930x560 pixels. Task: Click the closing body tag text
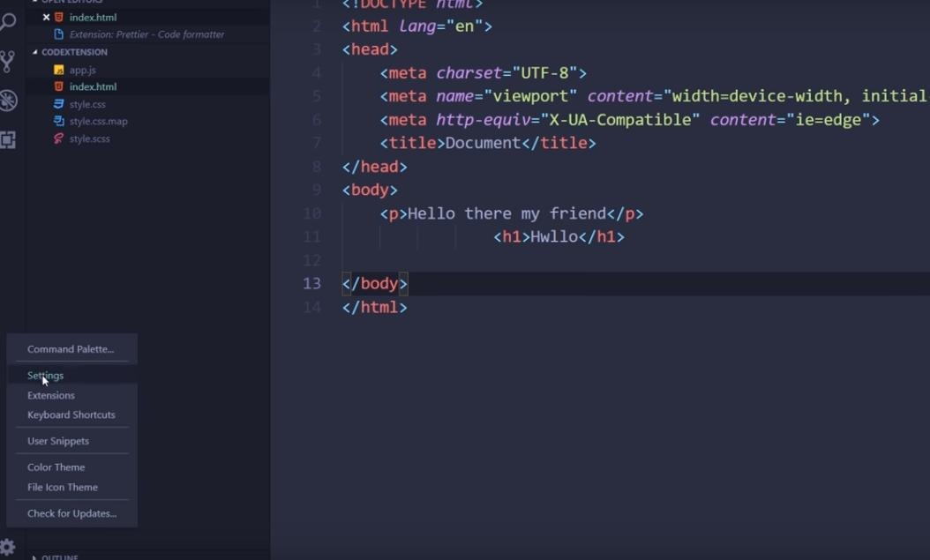[x=375, y=284]
